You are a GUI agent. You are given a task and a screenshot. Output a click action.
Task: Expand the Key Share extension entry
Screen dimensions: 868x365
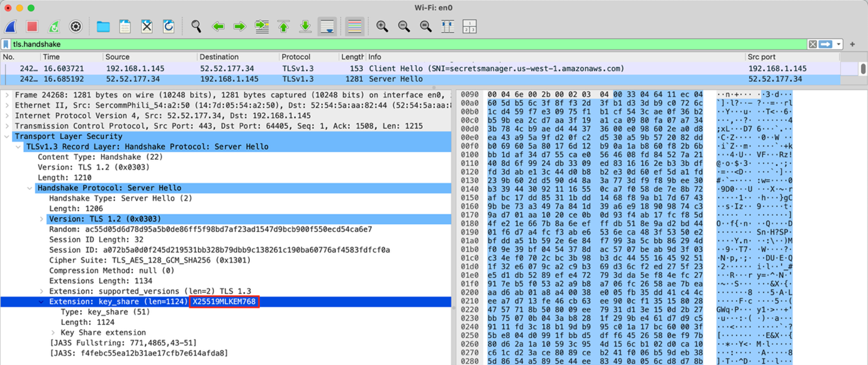click(x=54, y=332)
